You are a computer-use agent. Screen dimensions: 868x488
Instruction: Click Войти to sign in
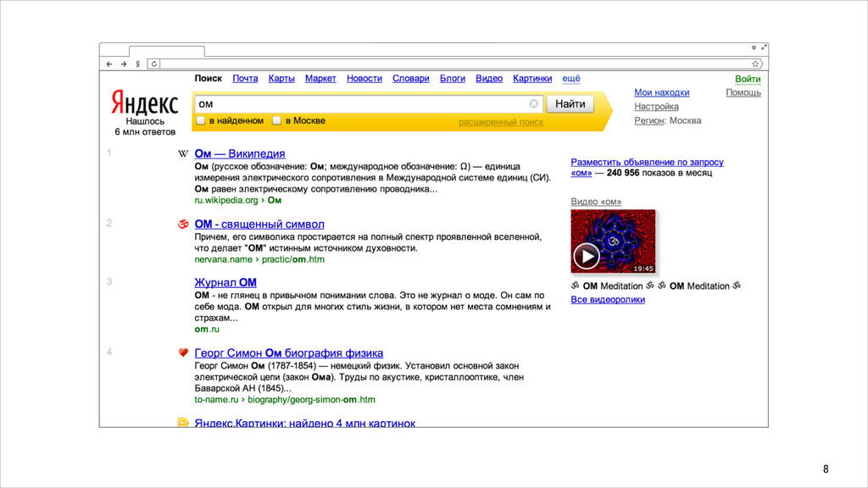tap(748, 79)
